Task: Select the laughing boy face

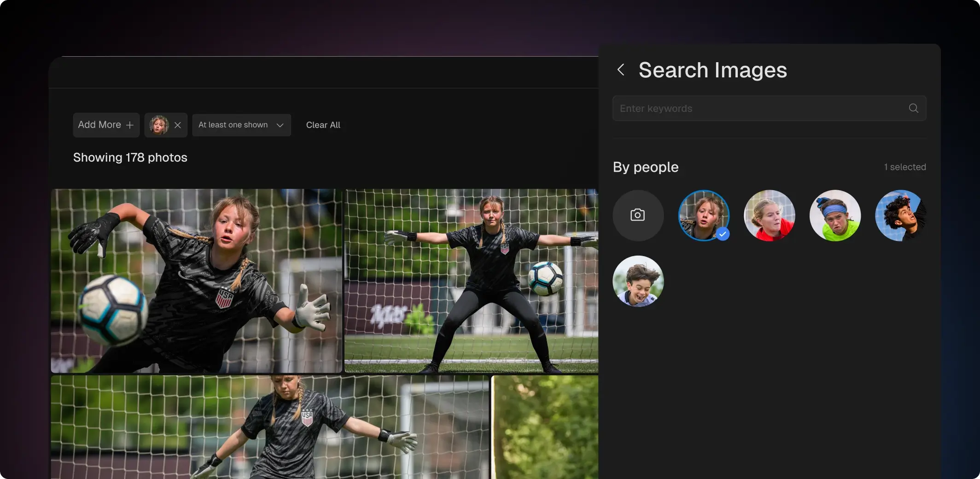Action: [638, 281]
